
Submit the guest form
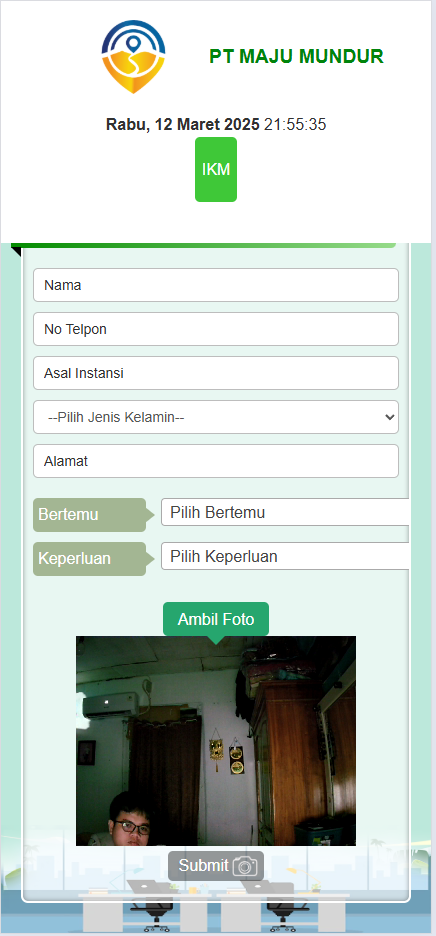point(216,866)
